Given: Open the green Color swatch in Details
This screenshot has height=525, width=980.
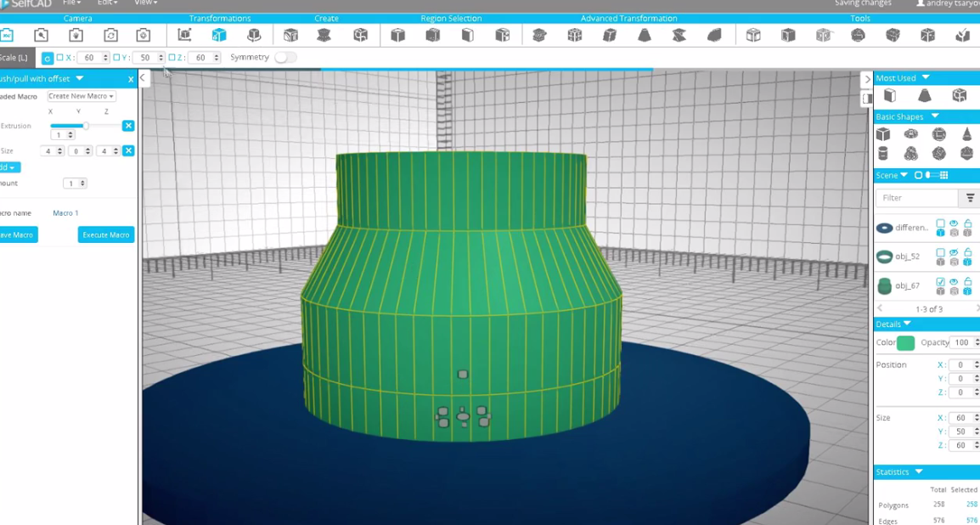Looking at the screenshot, I should pos(905,342).
